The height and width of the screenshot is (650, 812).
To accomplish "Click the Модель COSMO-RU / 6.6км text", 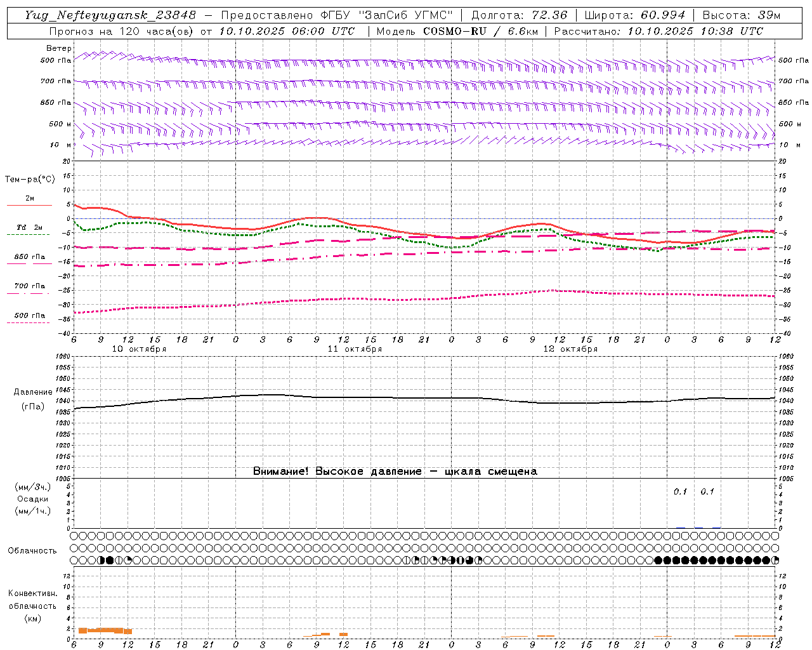I will click(x=457, y=31).
